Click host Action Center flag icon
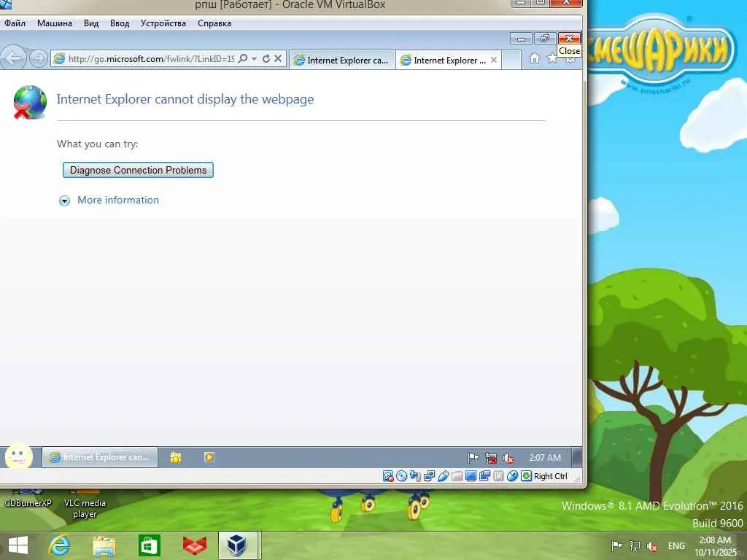This screenshot has width=747, height=560. (616, 545)
